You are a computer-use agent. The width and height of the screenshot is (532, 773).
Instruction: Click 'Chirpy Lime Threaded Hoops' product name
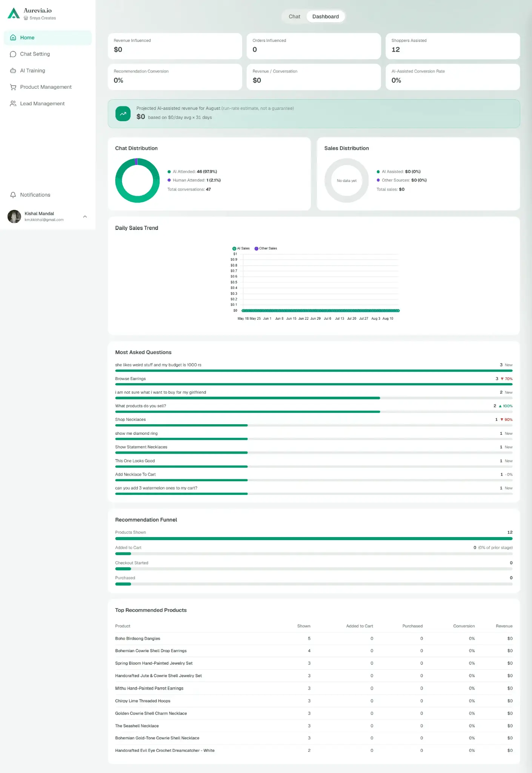[143, 701]
